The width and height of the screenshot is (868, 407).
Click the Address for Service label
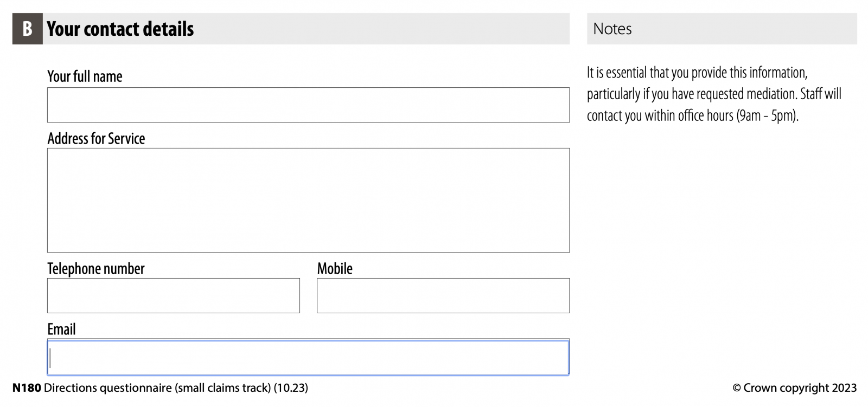[x=96, y=139]
